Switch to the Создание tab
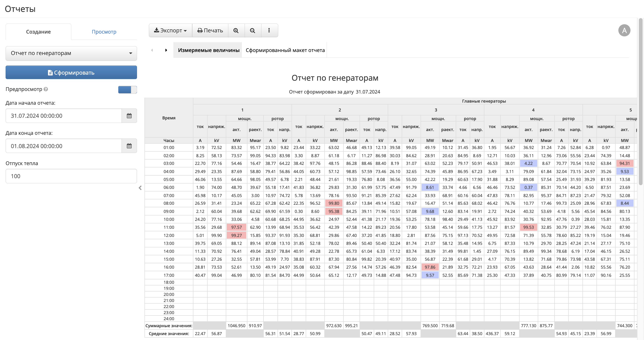 [x=38, y=32]
